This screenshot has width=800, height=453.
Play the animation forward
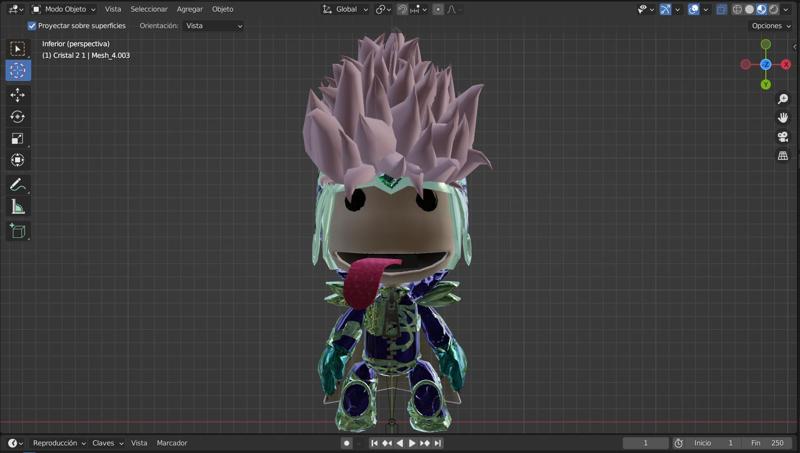coord(412,443)
